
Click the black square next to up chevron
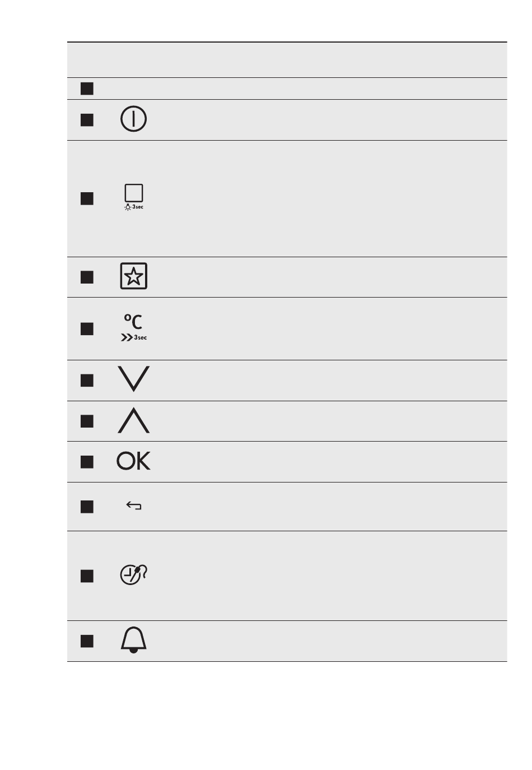coord(87,421)
